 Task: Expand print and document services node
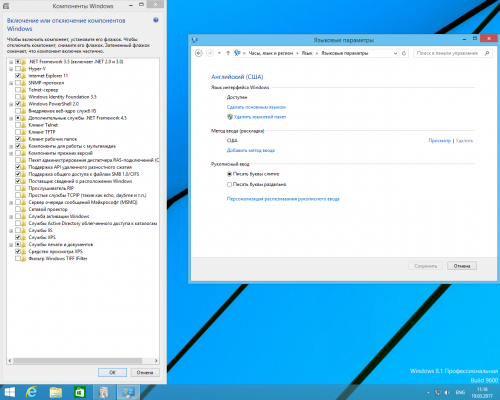pyautogui.click(x=11, y=244)
